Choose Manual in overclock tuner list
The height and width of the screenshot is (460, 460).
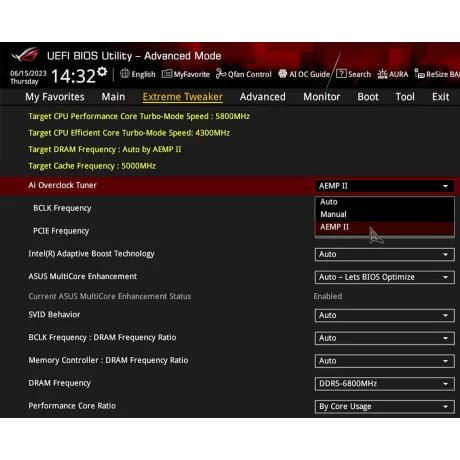(385, 214)
